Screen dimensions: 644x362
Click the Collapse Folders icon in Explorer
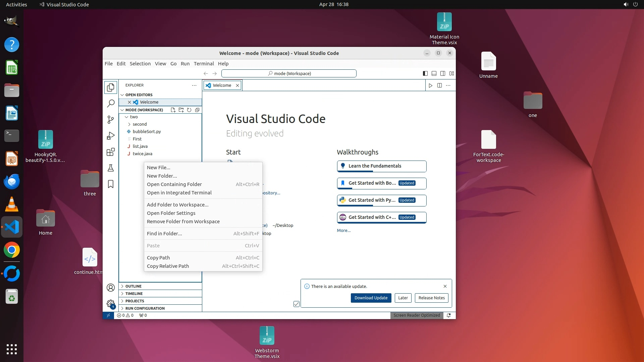tap(197, 110)
